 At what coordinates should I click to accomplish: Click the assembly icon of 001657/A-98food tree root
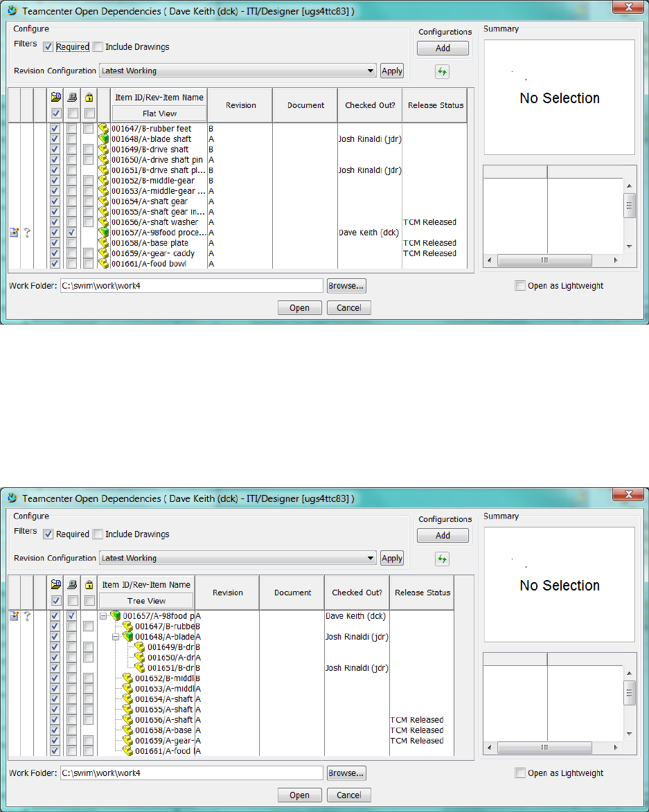pyautogui.click(x=115, y=615)
